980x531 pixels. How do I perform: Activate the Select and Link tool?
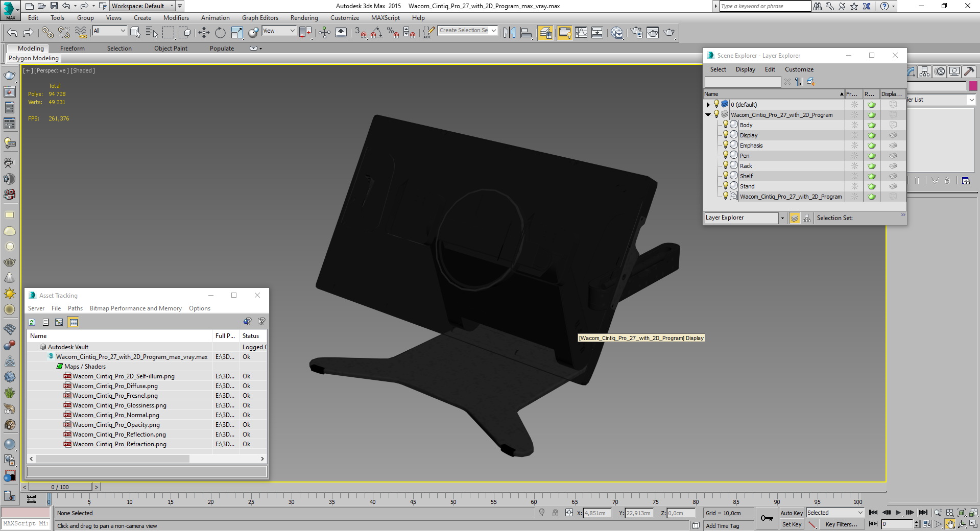click(47, 33)
